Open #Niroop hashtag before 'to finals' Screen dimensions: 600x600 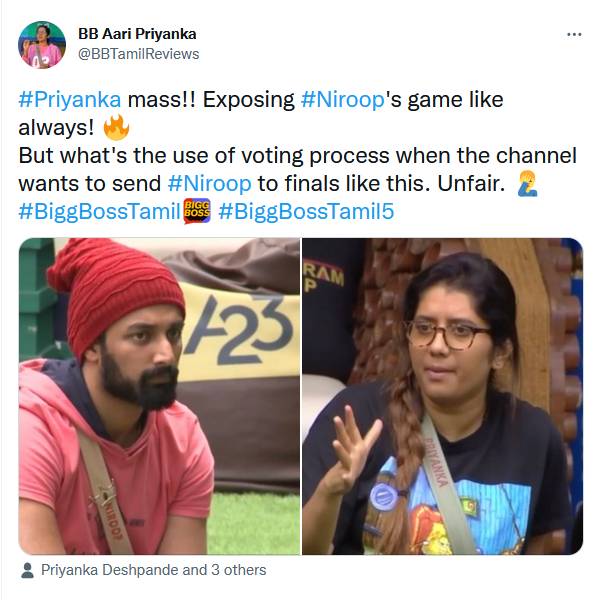[209, 184]
